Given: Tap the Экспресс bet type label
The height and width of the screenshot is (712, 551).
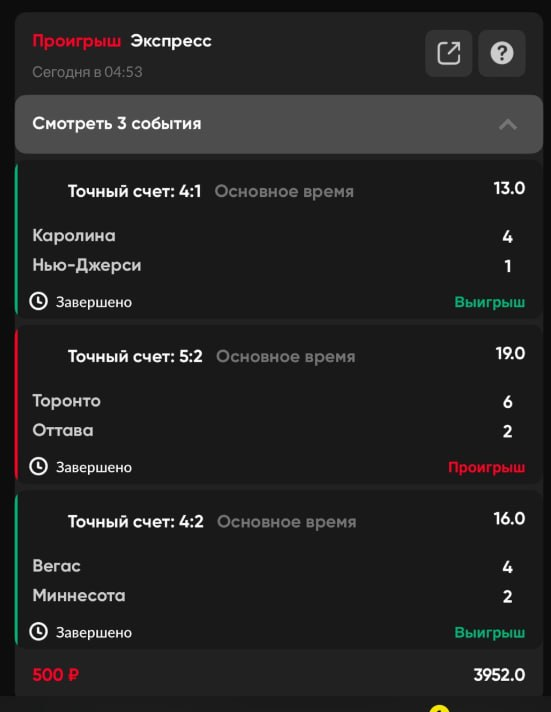Looking at the screenshot, I should 171,41.
